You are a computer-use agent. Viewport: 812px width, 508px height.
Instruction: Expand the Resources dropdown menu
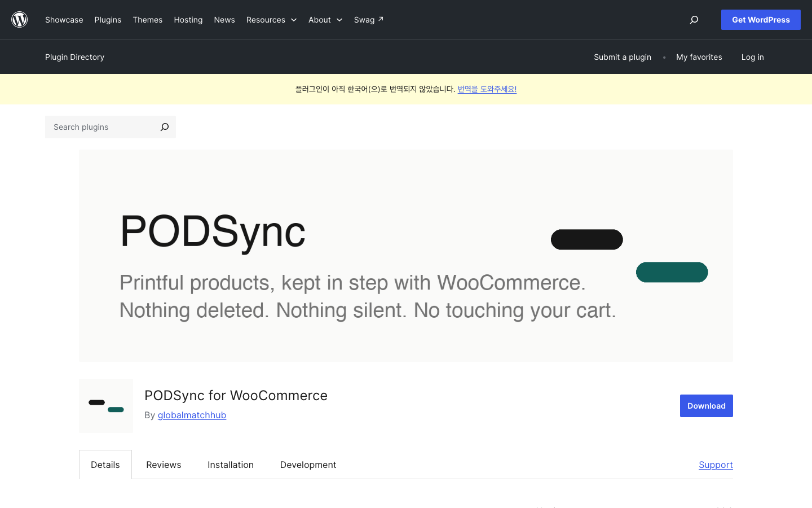coord(271,20)
